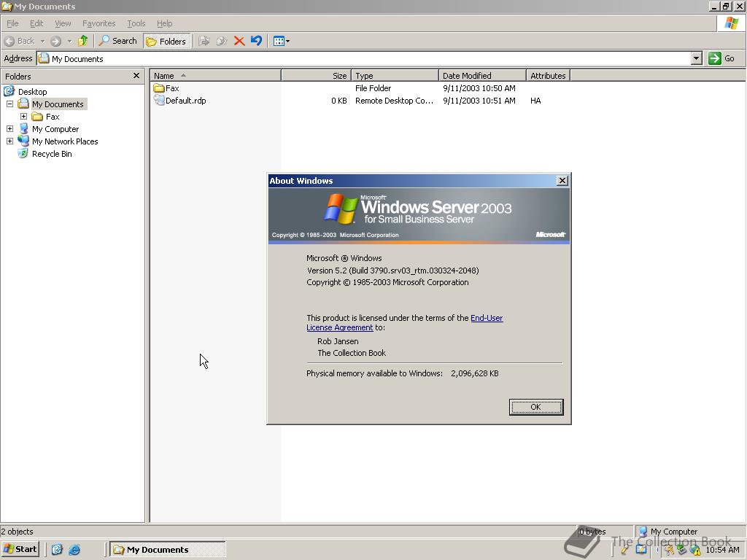747x560 pixels.
Task: Click the Forward arrow icon
Action: tap(55, 41)
